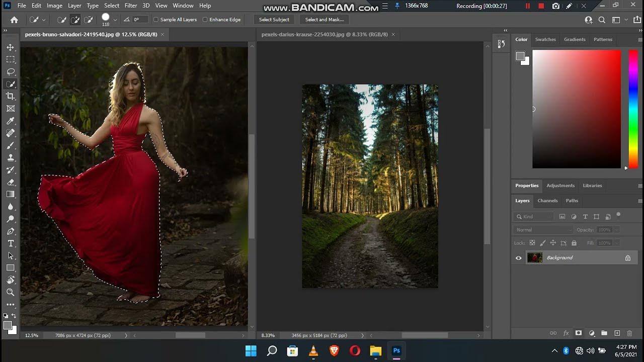Screen dimensions: 644x362
Task: Select the Clone Stamp tool
Action: tap(11, 157)
